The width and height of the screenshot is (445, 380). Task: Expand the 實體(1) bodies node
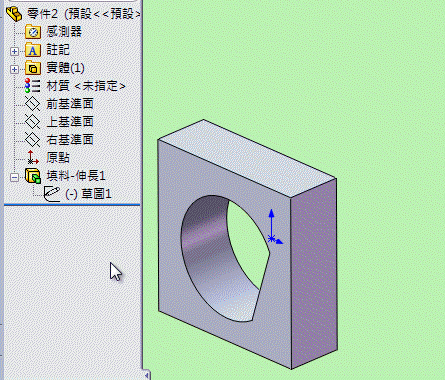coord(14,70)
